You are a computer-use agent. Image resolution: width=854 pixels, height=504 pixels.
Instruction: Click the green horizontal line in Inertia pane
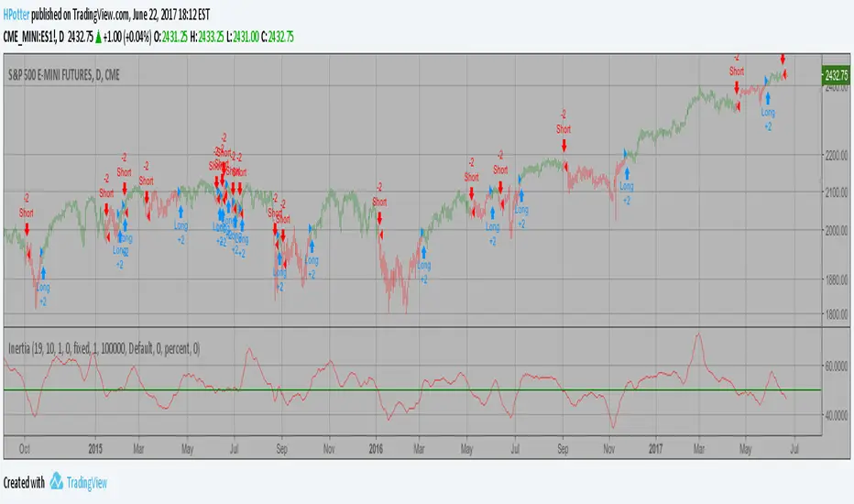point(412,389)
